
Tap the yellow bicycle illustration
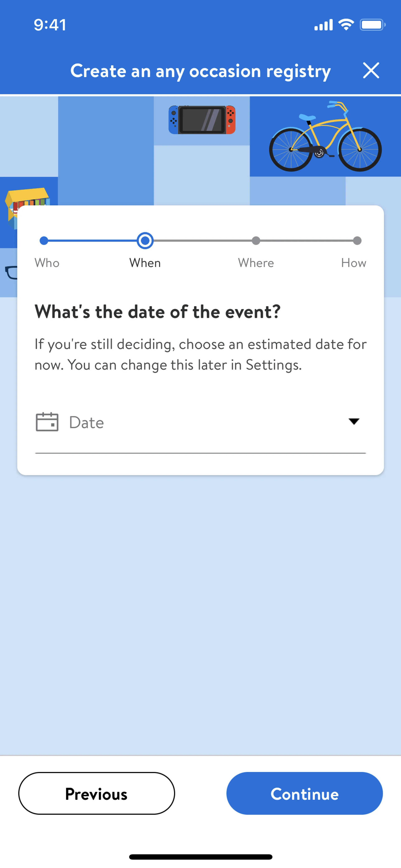pyautogui.click(x=325, y=137)
